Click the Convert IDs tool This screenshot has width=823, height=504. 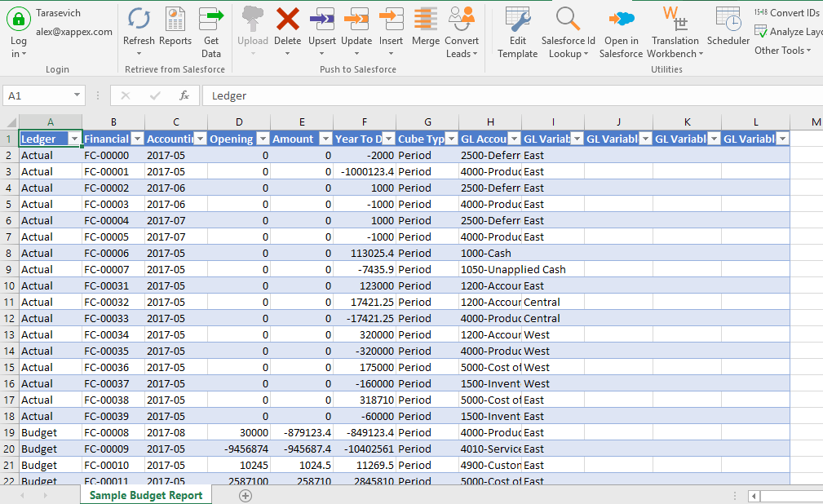click(787, 12)
